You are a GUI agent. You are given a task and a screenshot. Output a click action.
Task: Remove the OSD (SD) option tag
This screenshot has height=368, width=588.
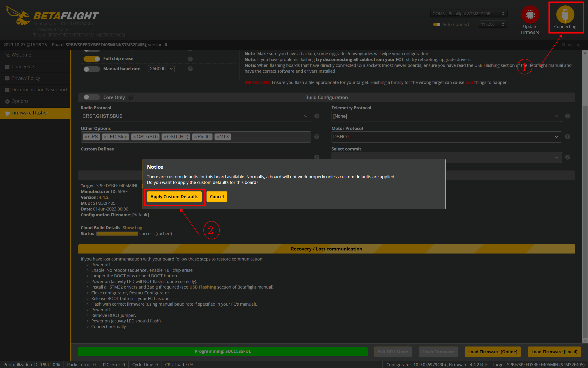[134, 137]
